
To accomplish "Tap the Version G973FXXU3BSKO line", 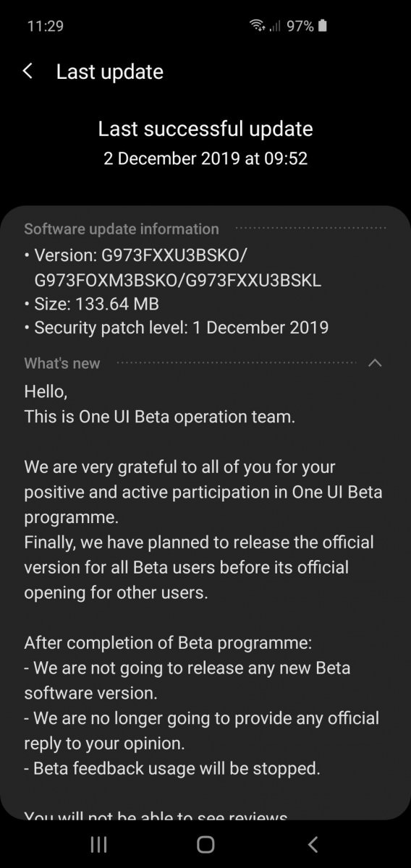I will point(174,268).
